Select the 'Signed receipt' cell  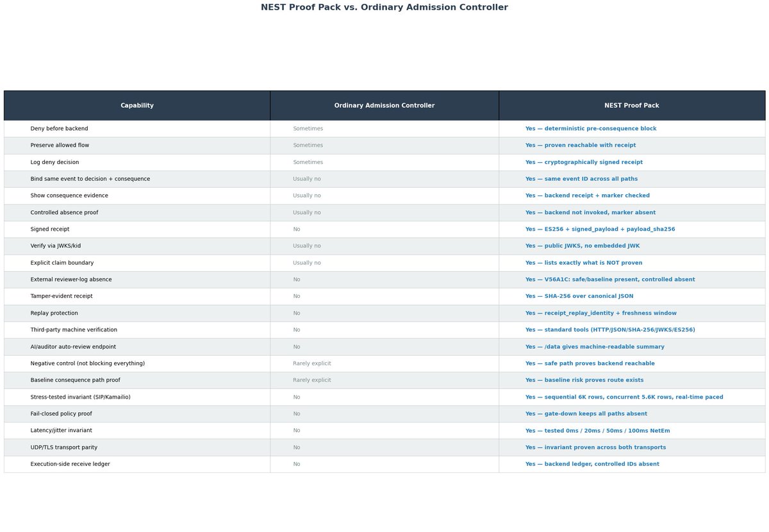pyautogui.click(x=137, y=229)
